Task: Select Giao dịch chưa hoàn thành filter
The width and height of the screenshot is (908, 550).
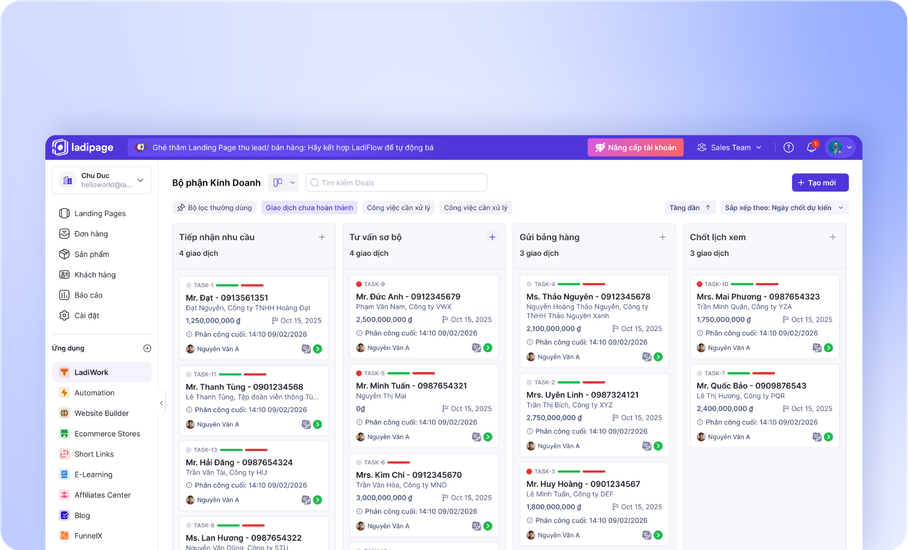Action: [x=309, y=208]
